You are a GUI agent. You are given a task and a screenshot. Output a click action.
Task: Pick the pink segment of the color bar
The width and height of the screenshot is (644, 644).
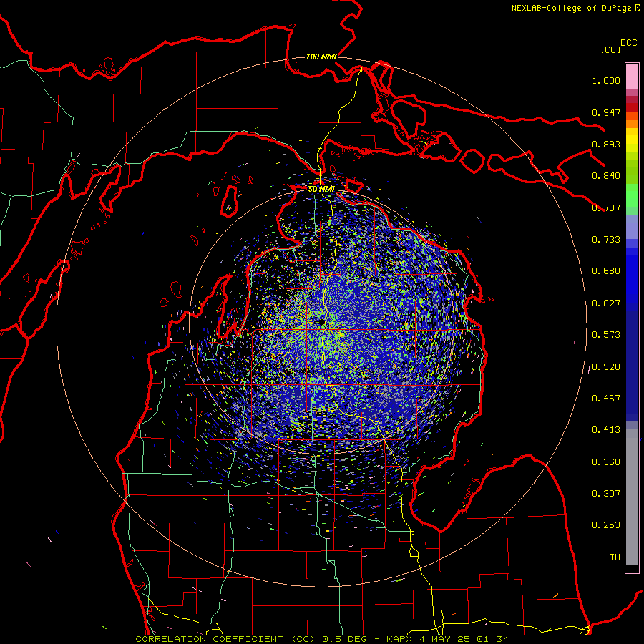click(x=632, y=76)
